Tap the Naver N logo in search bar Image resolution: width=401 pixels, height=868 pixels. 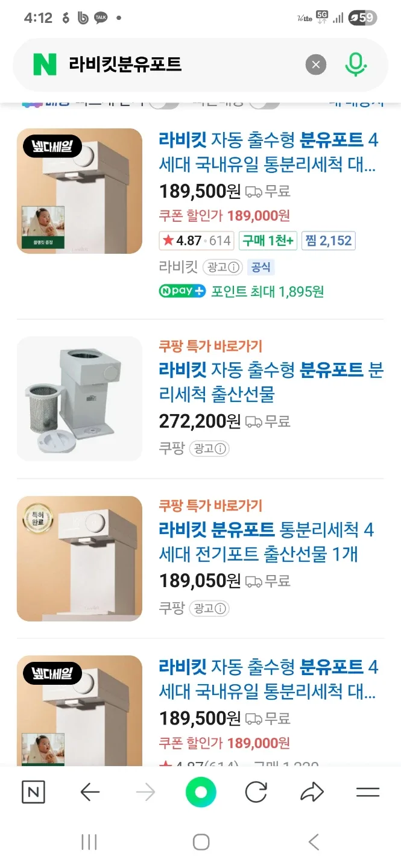(x=45, y=64)
